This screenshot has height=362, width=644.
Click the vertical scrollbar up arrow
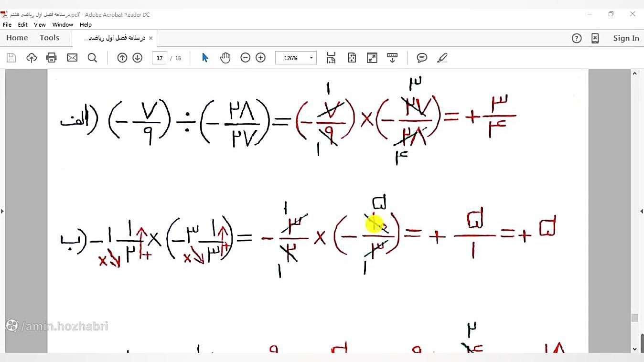[634, 74]
